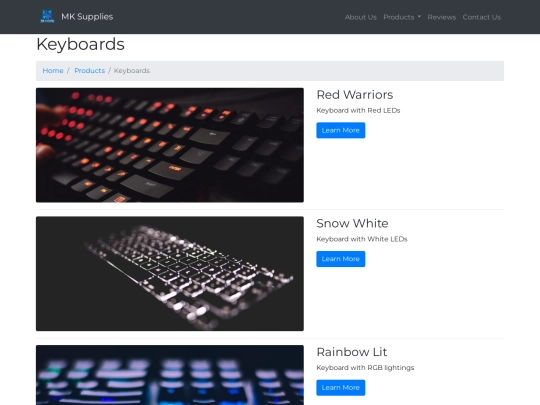Click Learn More for Snow White

(x=341, y=259)
